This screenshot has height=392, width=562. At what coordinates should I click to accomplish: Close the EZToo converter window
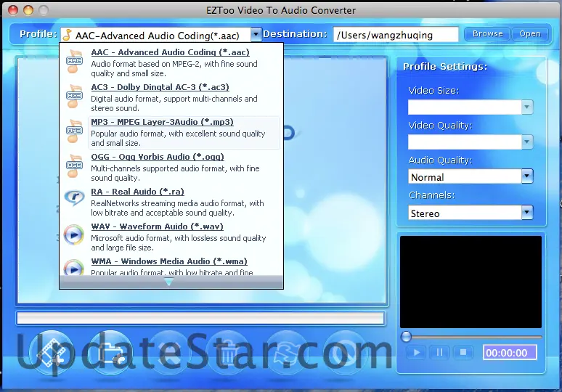pyautogui.click(x=13, y=10)
